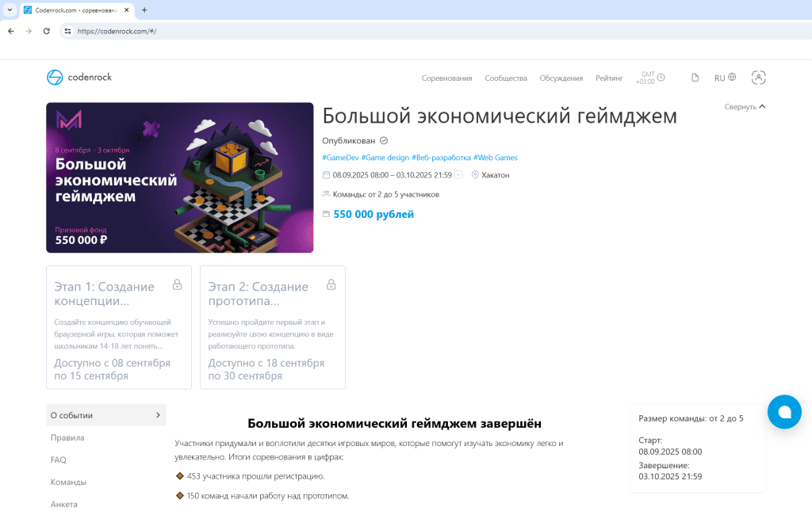Open the browser tab search dropdown
The image size is (812, 511).
click(9, 10)
